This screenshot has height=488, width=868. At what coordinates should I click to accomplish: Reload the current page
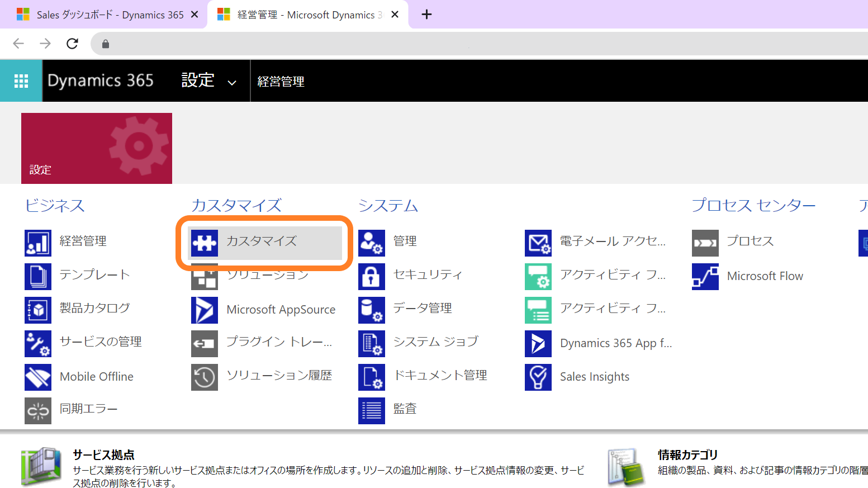click(x=72, y=44)
